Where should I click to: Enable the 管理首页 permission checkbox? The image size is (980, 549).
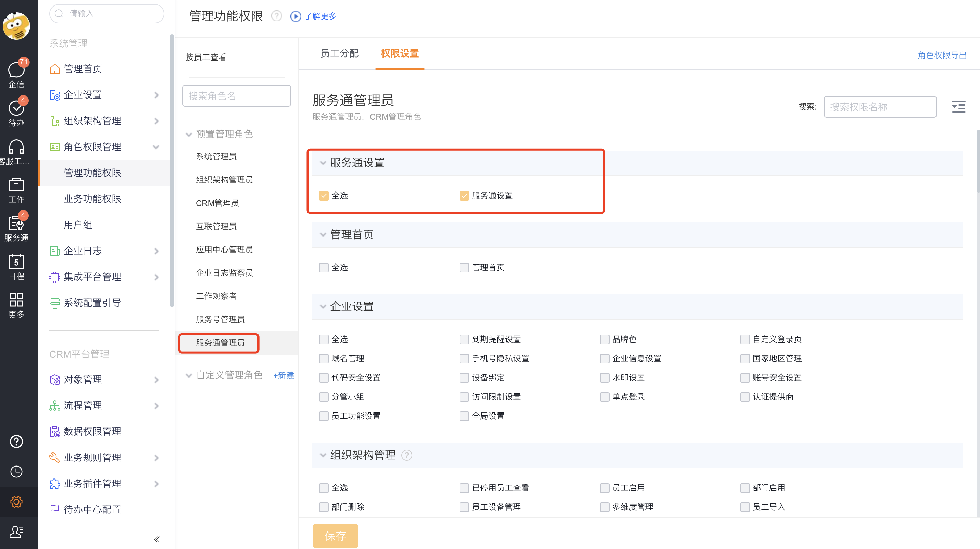click(464, 267)
